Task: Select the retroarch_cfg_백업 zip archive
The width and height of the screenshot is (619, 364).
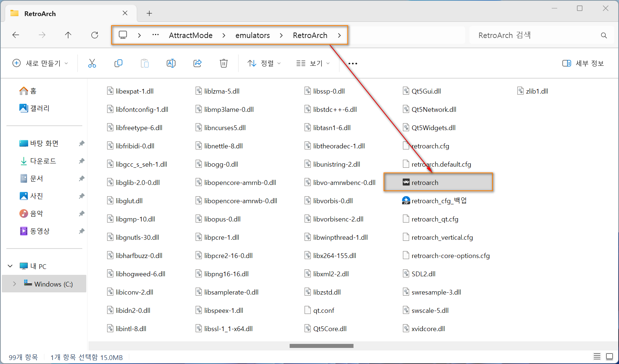Action: [x=434, y=201]
